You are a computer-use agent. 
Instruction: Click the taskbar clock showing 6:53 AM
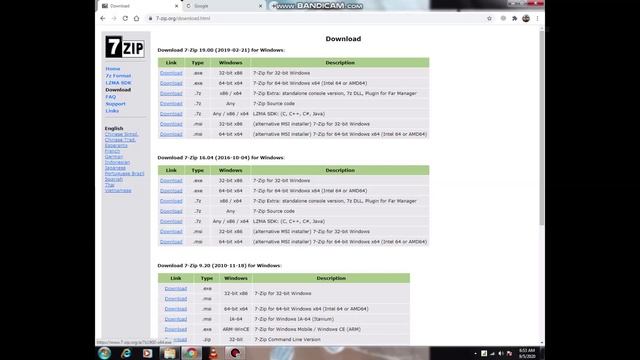pyautogui.click(x=527, y=353)
